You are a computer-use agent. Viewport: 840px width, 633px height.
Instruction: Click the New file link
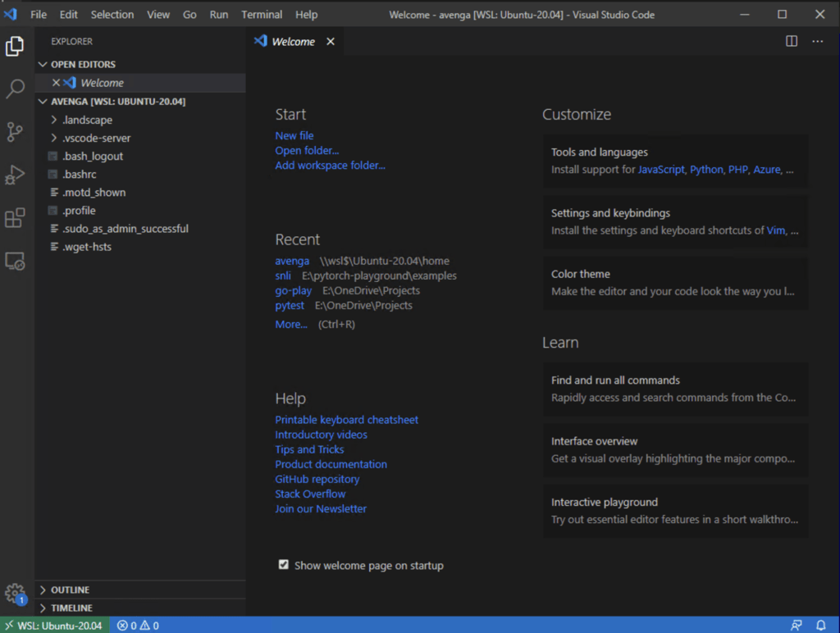pos(294,135)
